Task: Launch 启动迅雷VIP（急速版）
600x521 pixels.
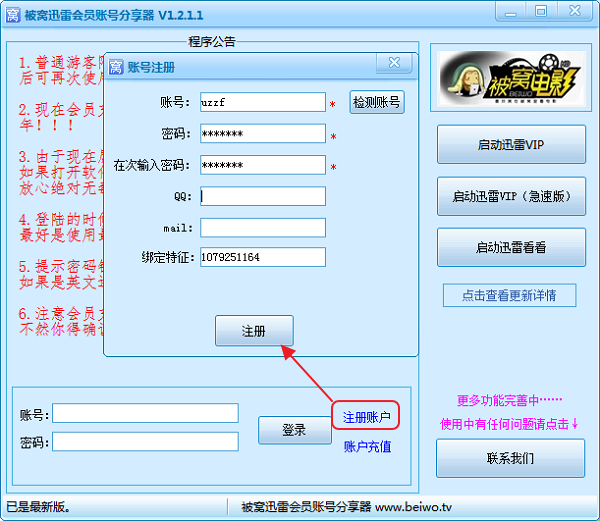Action: point(511,196)
